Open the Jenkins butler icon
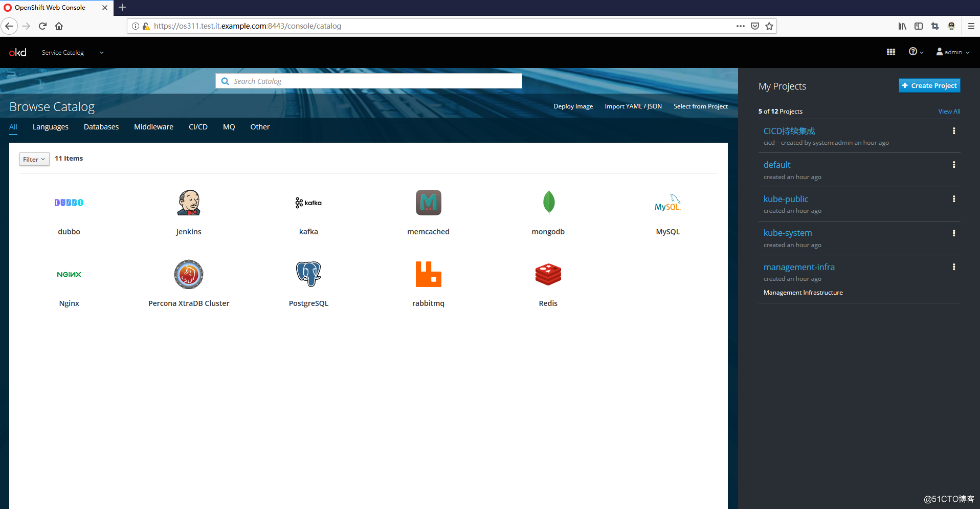980x509 pixels. tap(189, 203)
